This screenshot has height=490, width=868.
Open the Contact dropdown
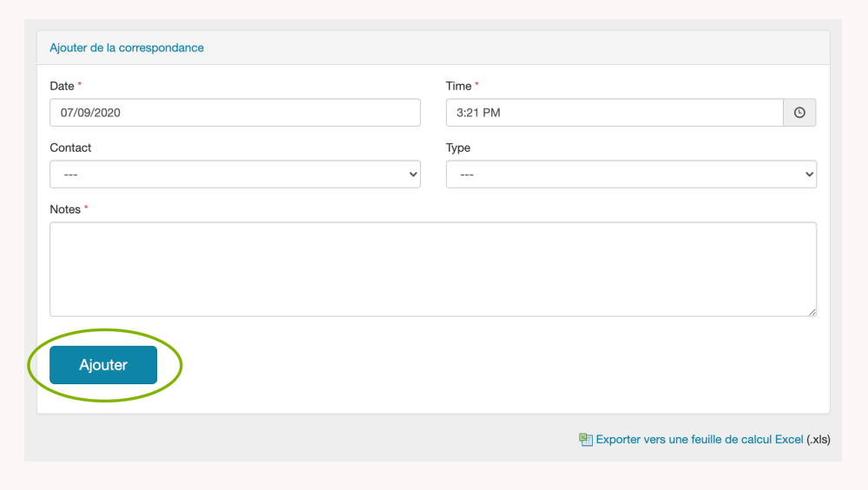click(x=234, y=174)
